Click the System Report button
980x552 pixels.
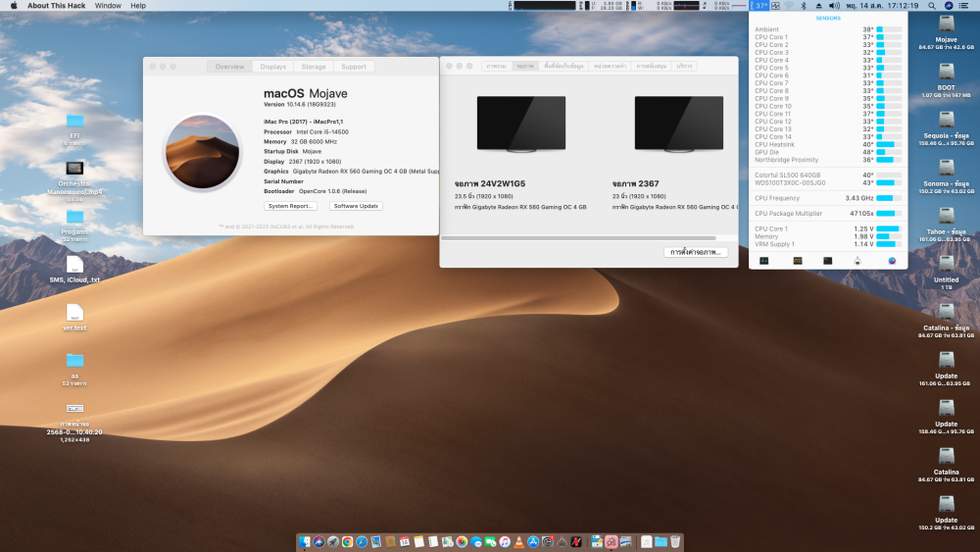click(x=290, y=206)
